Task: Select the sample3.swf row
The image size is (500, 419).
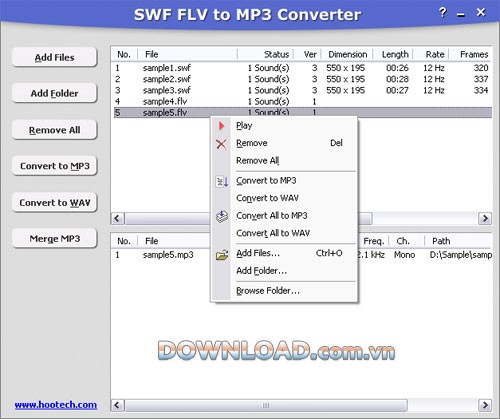Action: point(303,90)
